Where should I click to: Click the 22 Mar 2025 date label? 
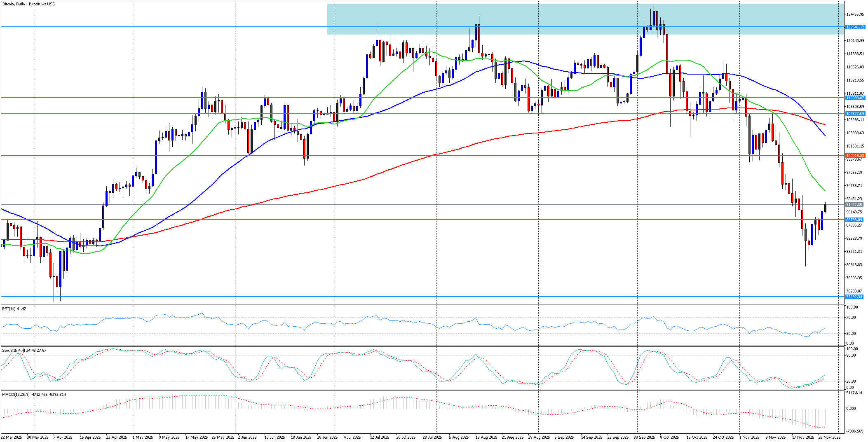click(12, 437)
